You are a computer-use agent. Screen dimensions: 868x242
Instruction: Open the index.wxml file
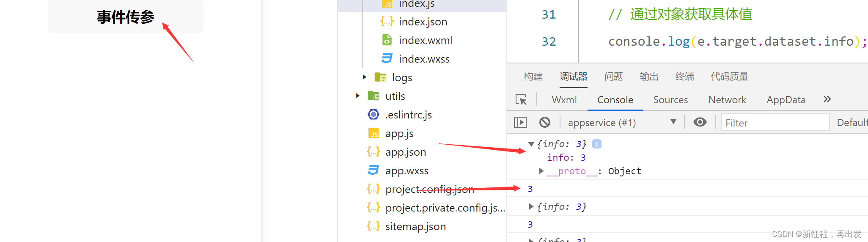[x=425, y=40]
